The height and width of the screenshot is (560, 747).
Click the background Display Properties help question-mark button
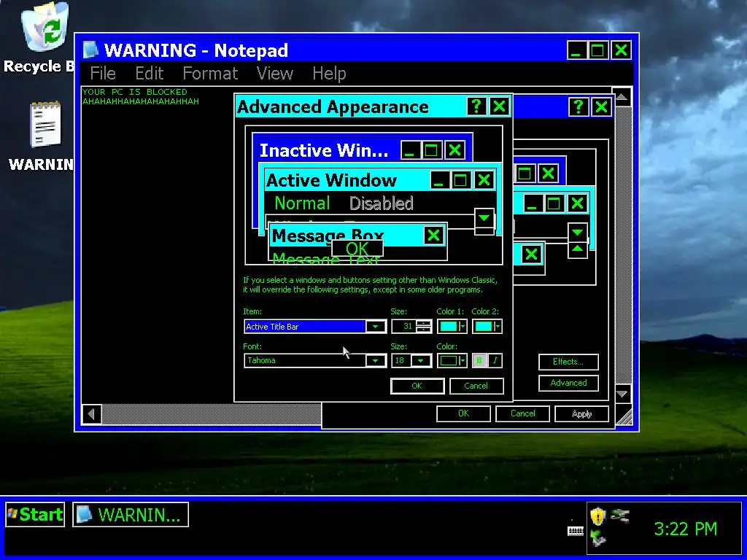pyautogui.click(x=578, y=106)
